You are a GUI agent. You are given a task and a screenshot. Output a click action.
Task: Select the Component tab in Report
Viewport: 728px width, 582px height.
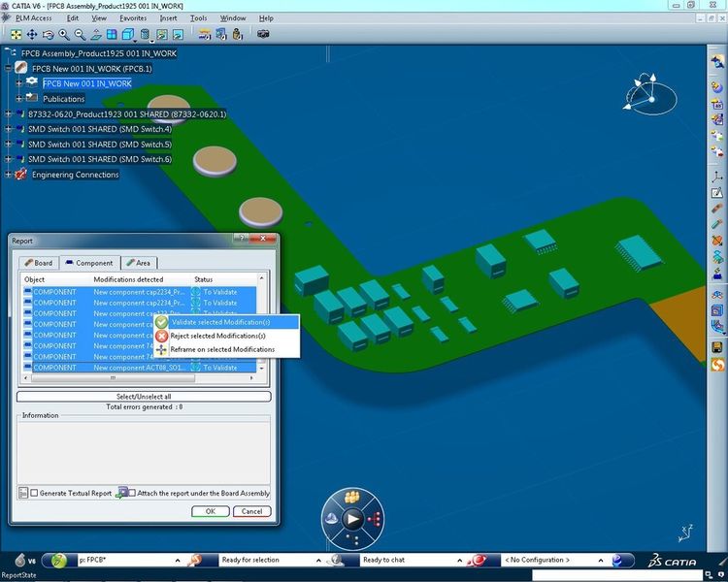point(89,263)
